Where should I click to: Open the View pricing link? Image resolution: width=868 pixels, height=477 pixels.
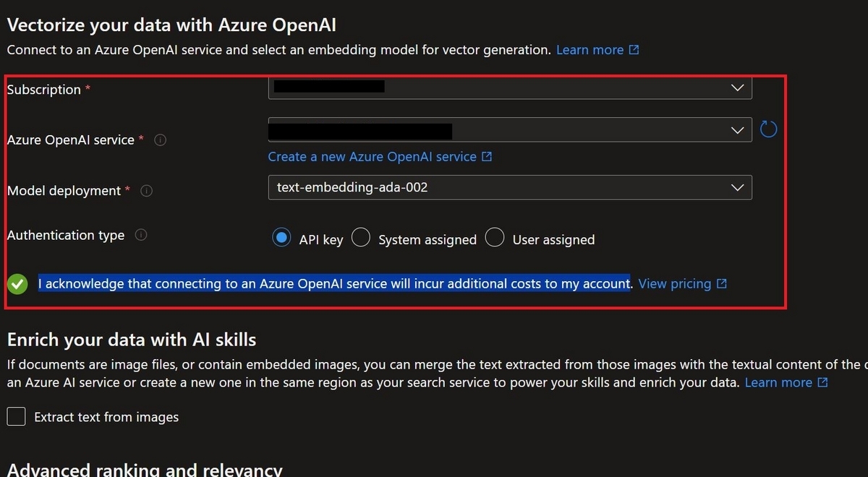682,284
